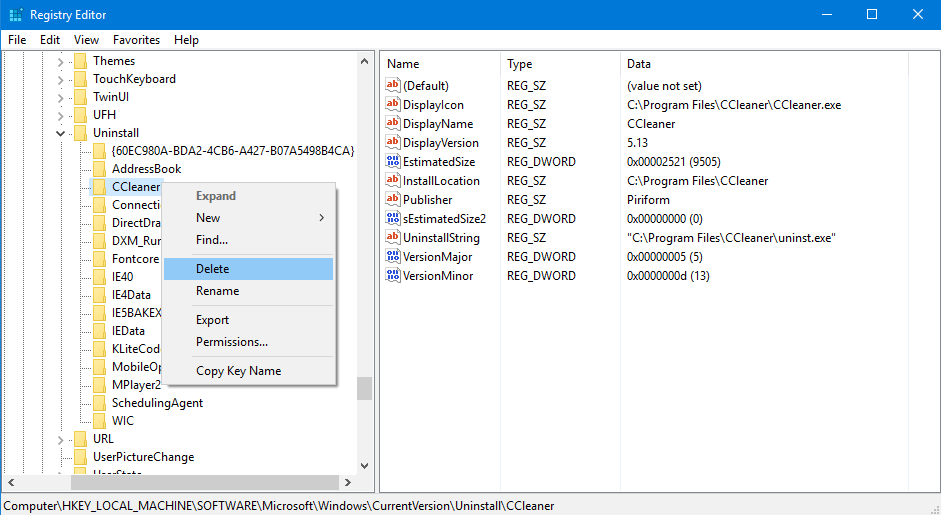Click the string icon beside DisplayIcon
Image resolution: width=941 pixels, height=515 pixels.
click(392, 104)
